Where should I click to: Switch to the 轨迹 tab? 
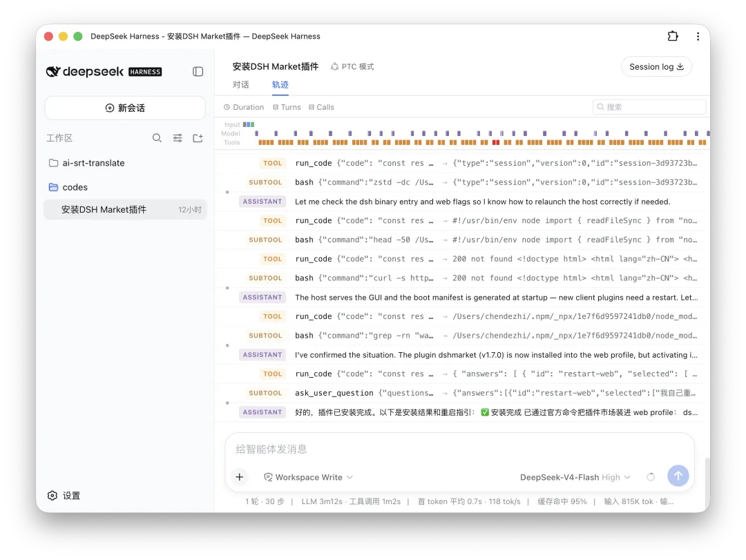coord(280,85)
